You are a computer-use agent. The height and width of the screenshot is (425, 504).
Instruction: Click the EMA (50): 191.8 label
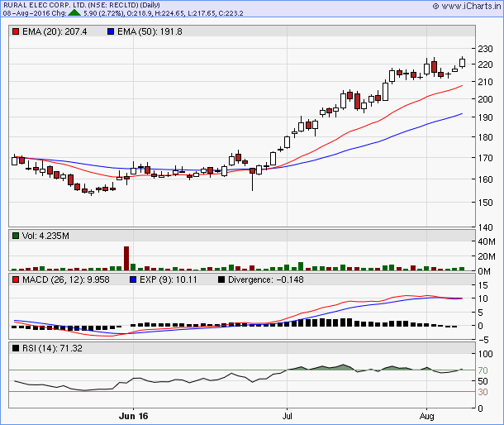coord(150,31)
